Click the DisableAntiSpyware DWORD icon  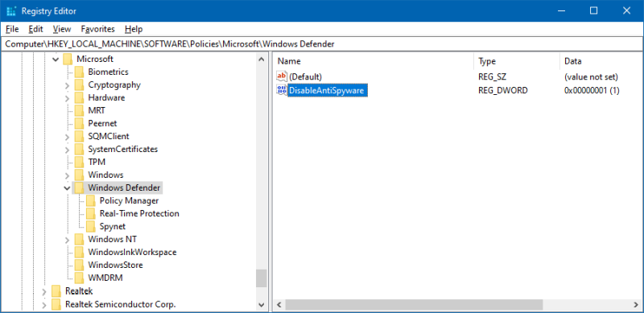282,90
